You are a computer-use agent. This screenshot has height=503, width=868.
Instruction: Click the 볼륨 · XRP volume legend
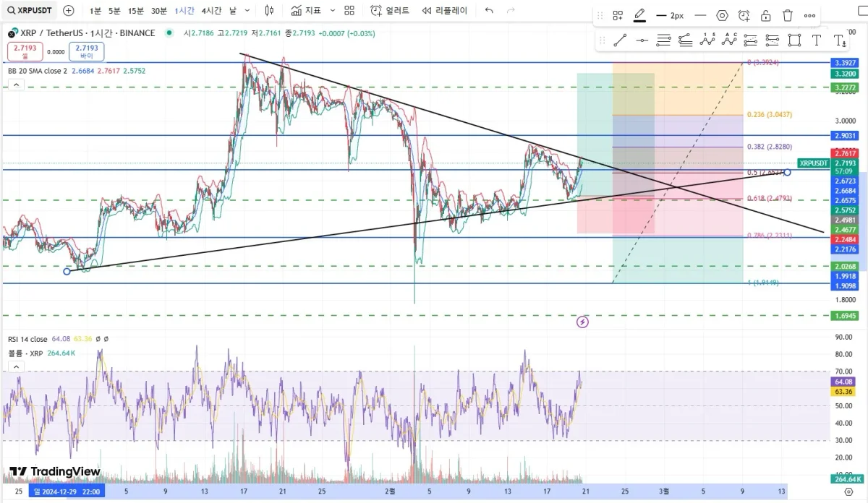coord(27,353)
